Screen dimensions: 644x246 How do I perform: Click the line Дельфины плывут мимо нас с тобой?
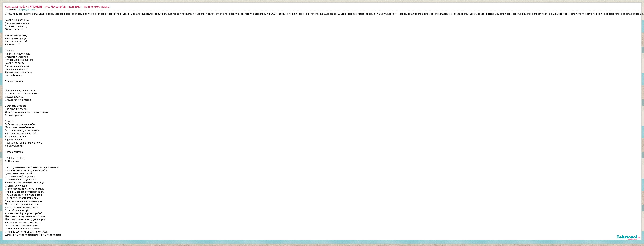[x=25, y=216]
